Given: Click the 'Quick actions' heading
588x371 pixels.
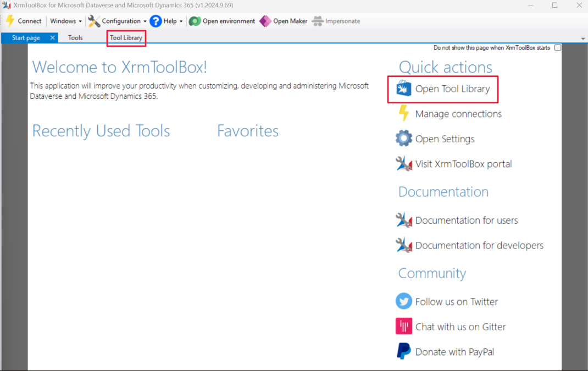Looking at the screenshot, I should coord(446,67).
